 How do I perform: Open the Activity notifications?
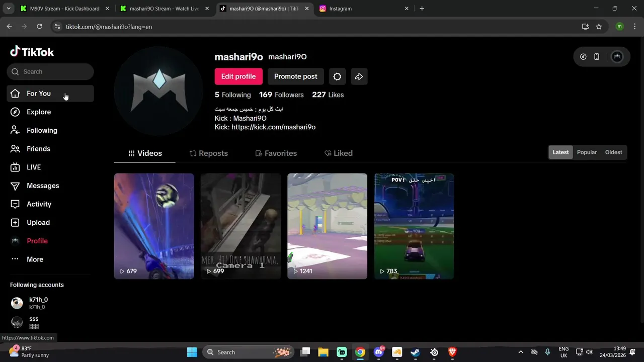[50, 204]
